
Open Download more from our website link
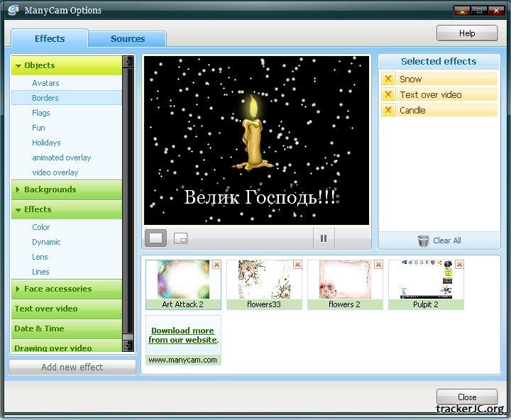(x=183, y=335)
